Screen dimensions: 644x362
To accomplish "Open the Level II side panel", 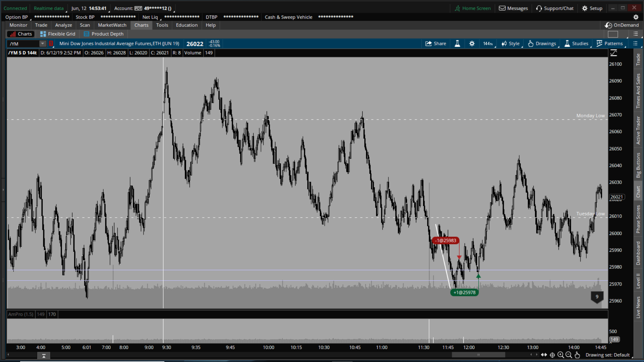I will pos(638,281).
